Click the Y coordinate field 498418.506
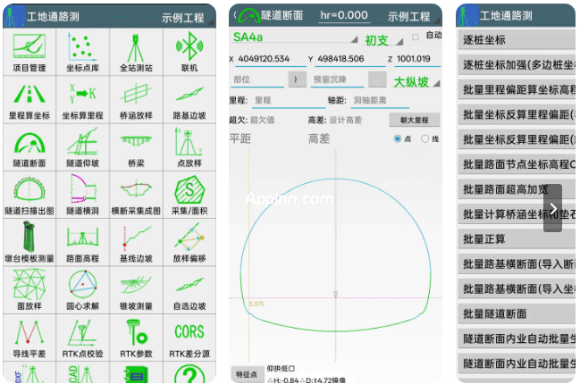The image size is (580, 392). tap(349, 59)
